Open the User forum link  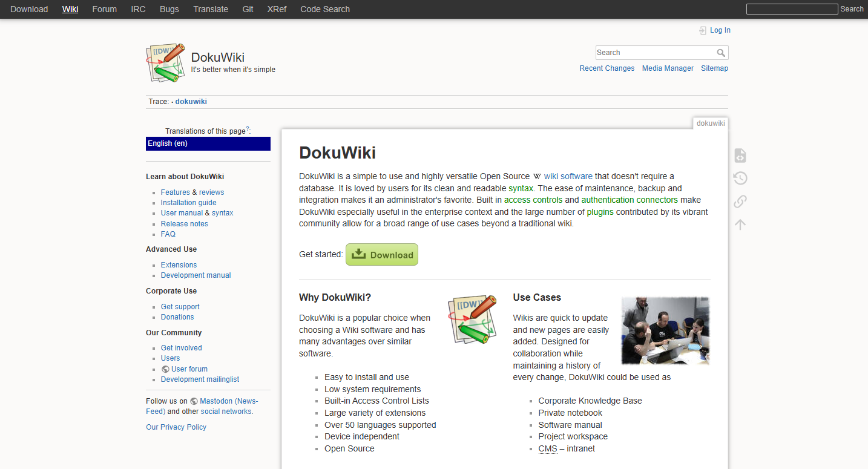(189, 369)
